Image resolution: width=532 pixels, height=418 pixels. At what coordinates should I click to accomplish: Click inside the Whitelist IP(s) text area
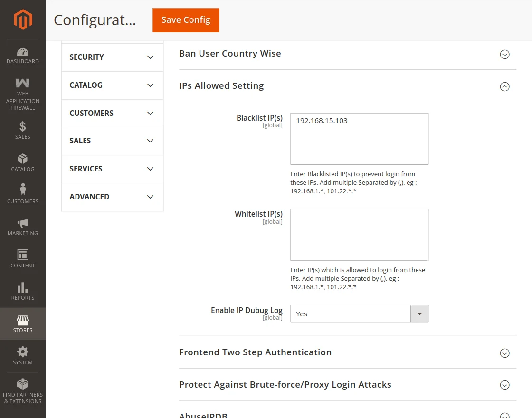359,234
